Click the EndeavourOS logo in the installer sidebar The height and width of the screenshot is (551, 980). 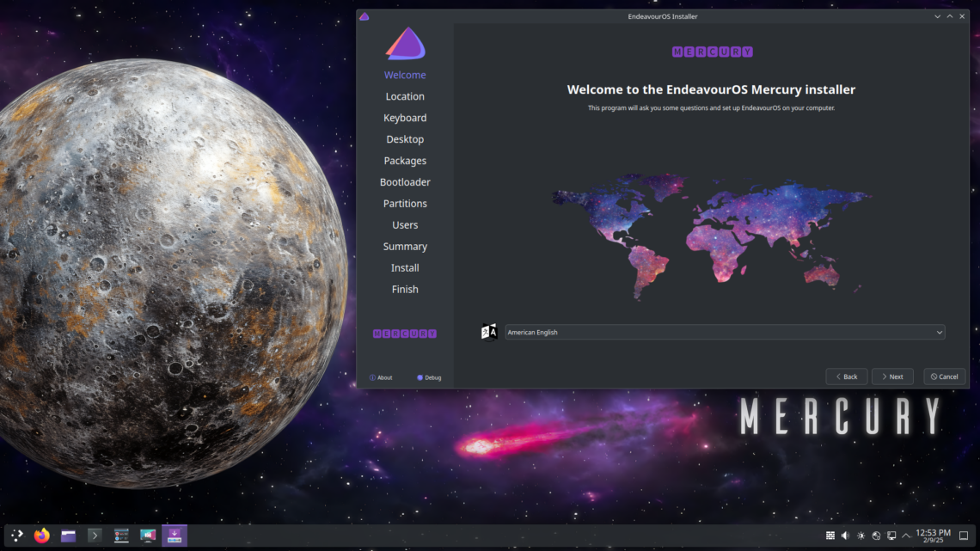tap(405, 43)
